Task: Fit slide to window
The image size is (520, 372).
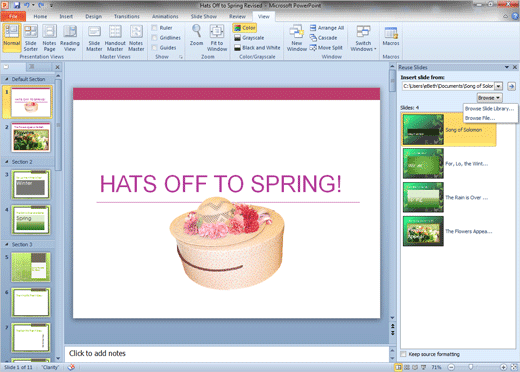Action: click(x=217, y=38)
